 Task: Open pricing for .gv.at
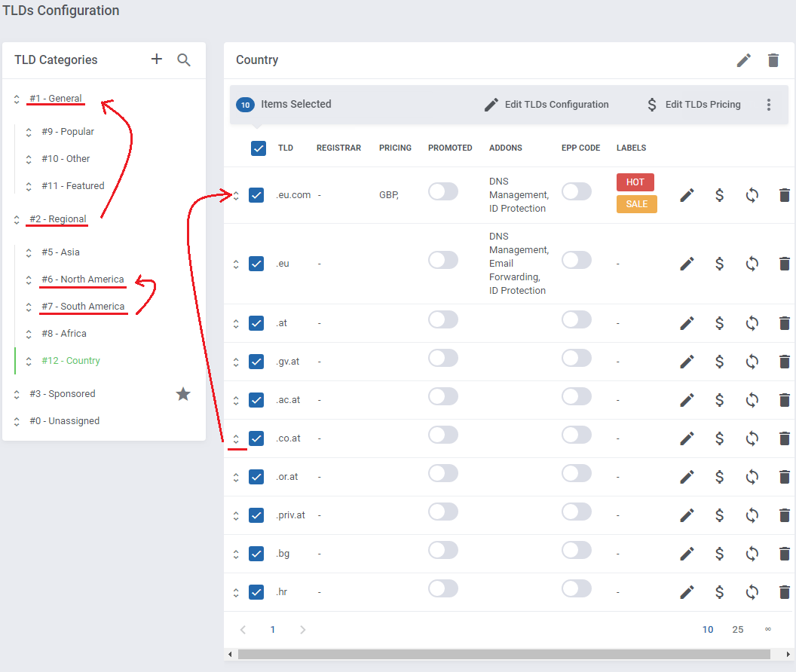pos(719,362)
